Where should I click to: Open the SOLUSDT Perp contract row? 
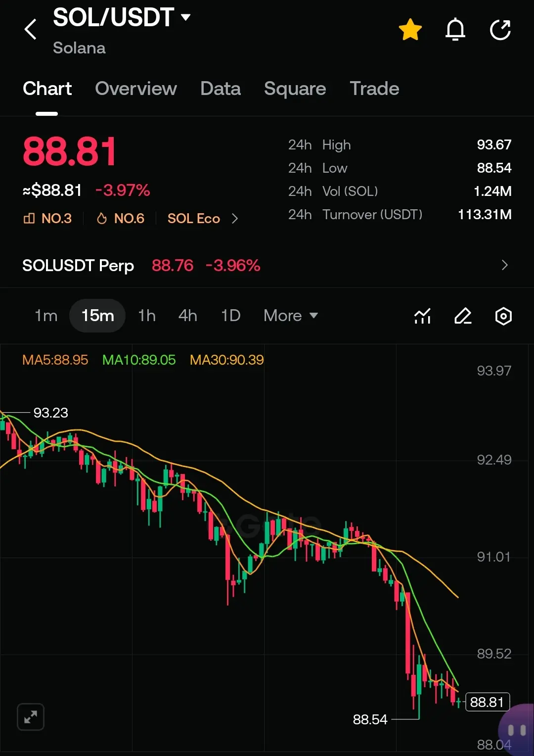pyautogui.click(x=267, y=265)
